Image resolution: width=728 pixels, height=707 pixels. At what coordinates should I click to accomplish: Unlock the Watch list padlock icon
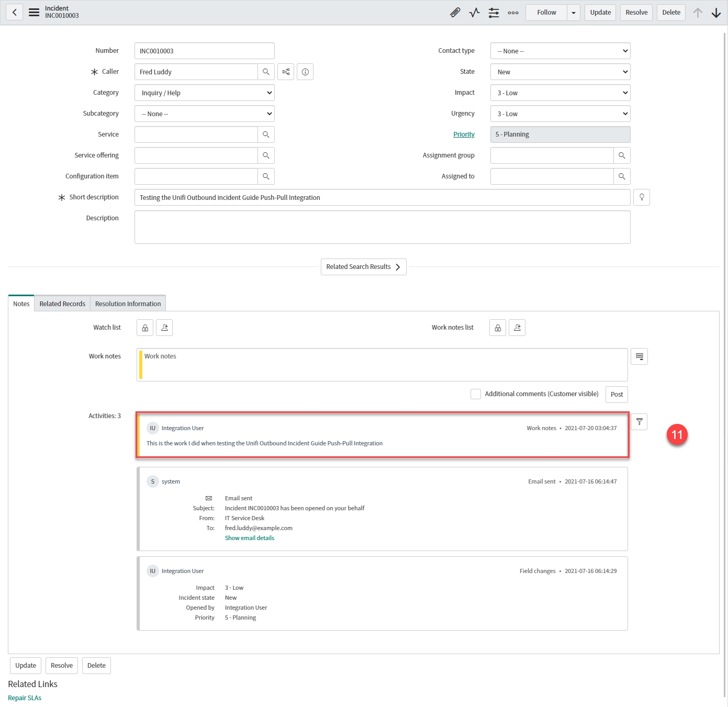click(145, 328)
